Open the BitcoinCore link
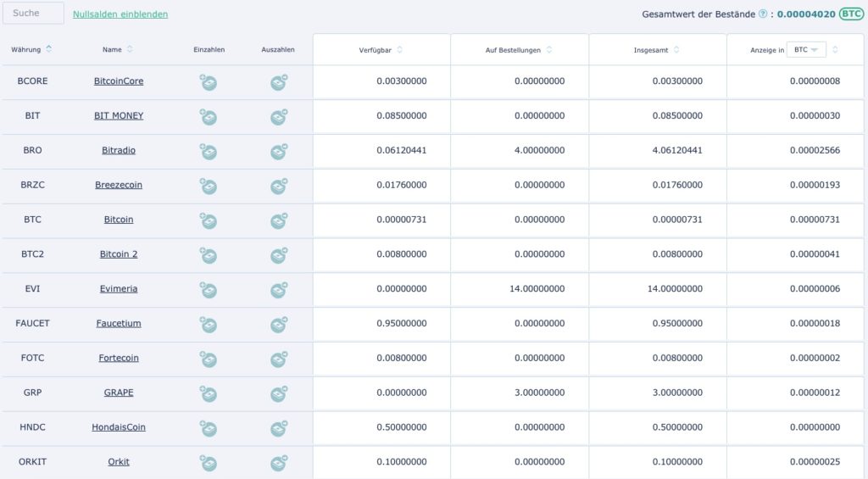 119,81
